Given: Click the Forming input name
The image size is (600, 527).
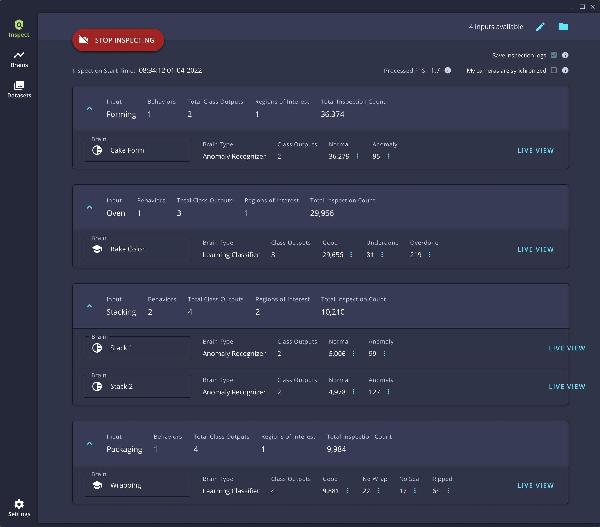Looking at the screenshot, I should 121,114.
